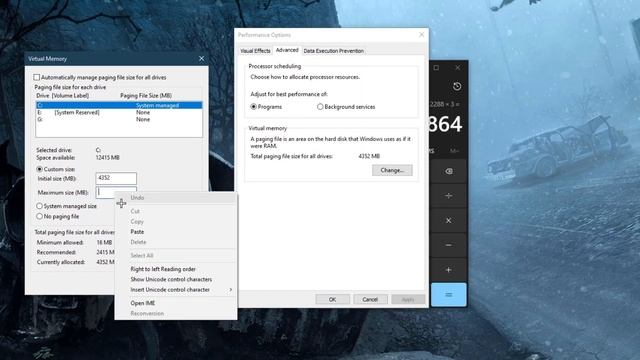Image resolution: width=640 pixels, height=360 pixels.
Task: Switch to Visual Effects tab
Action: click(x=256, y=51)
